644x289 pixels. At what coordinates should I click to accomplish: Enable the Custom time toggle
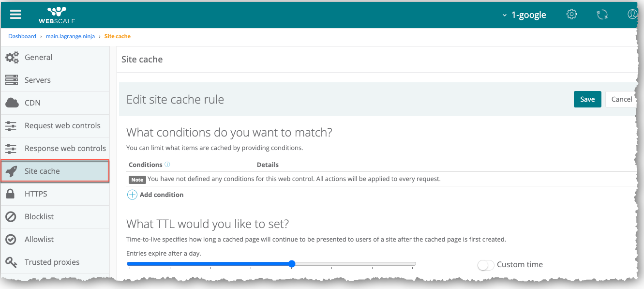[x=486, y=265]
